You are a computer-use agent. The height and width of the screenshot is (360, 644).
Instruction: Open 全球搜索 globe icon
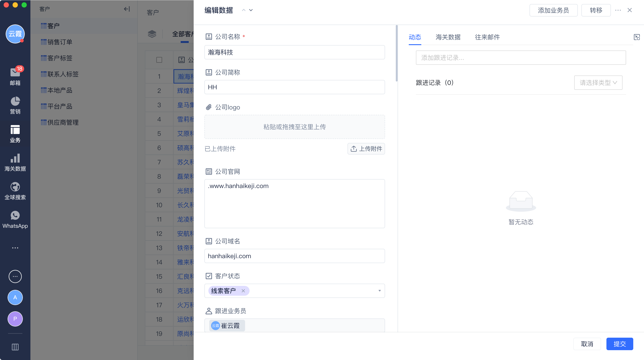point(15,187)
